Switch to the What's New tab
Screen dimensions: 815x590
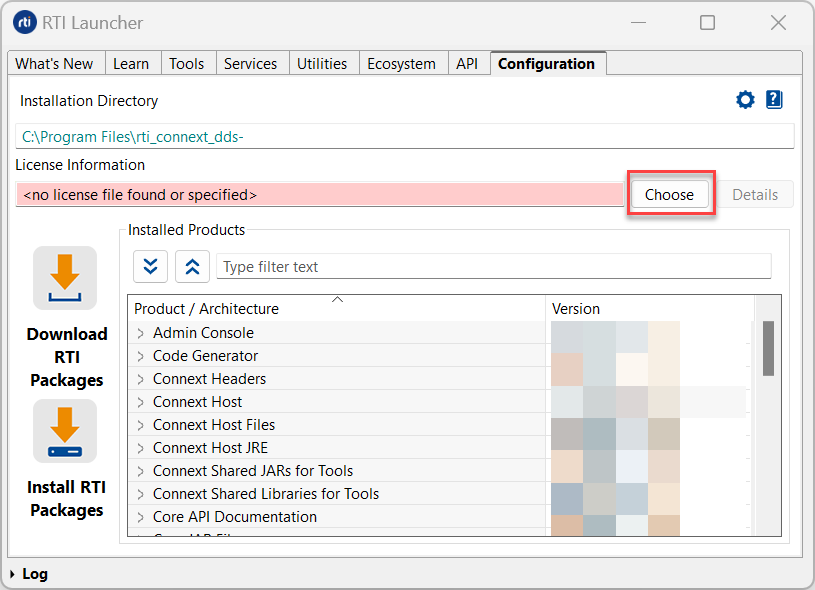pos(54,63)
